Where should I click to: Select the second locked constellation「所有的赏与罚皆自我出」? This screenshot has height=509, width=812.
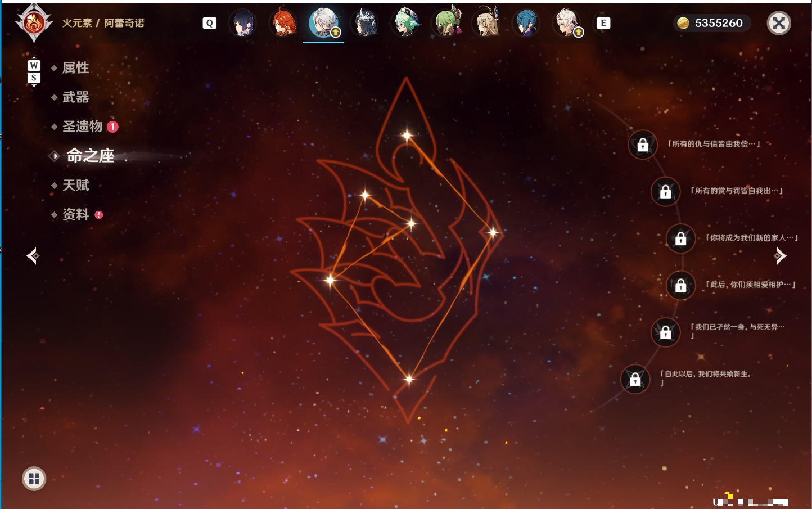pyautogui.click(x=666, y=191)
